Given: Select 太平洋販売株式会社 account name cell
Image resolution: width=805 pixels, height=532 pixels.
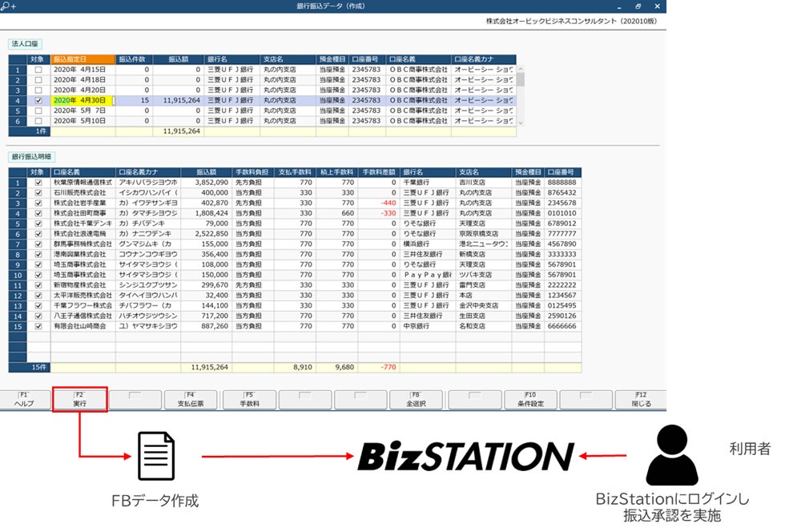Looking at the screenshot, I should pyautogui.click(x=83, y=296).
